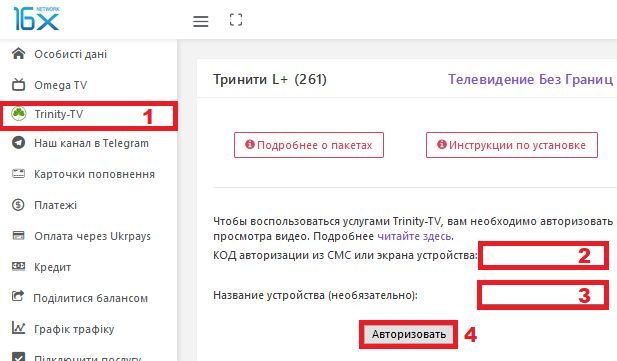Toggle the hamburger sidebar menu
617x361 pixels.
(201, 21)
